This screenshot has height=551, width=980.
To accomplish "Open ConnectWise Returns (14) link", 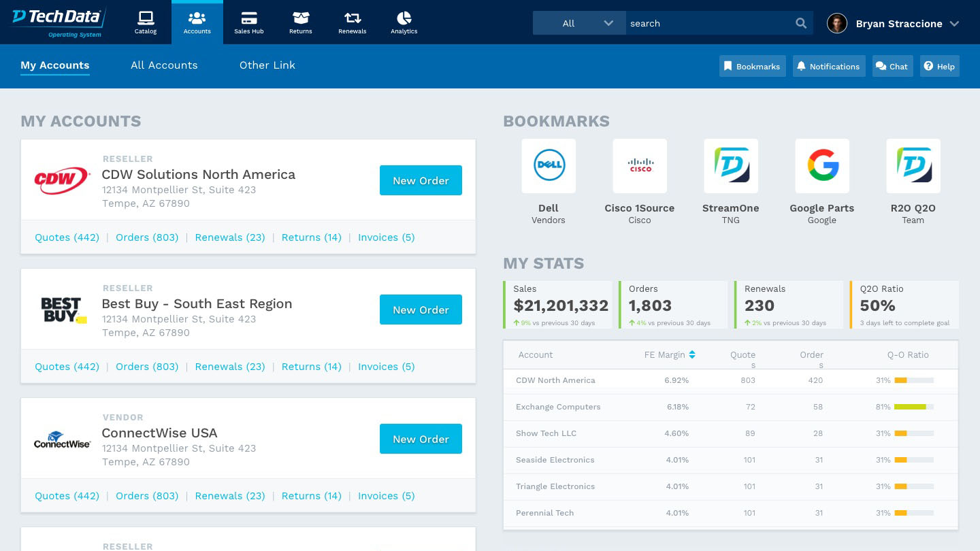I will [x=312, y=496].
